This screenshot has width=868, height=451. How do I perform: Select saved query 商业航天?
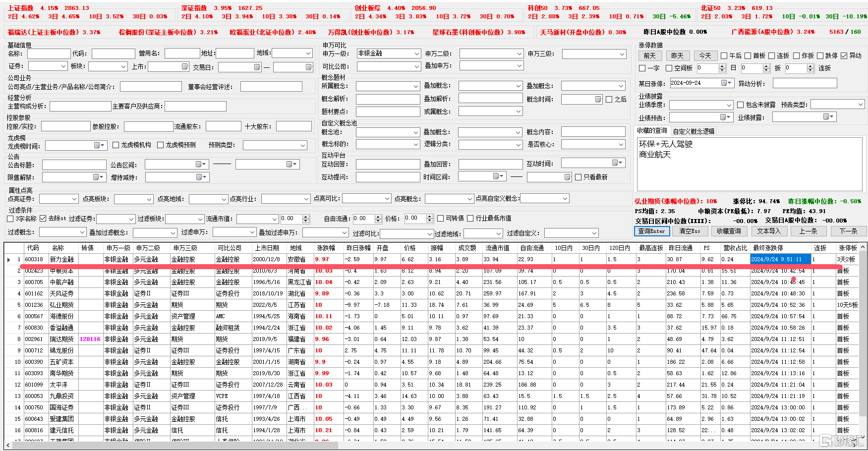(x=655, y=155)
